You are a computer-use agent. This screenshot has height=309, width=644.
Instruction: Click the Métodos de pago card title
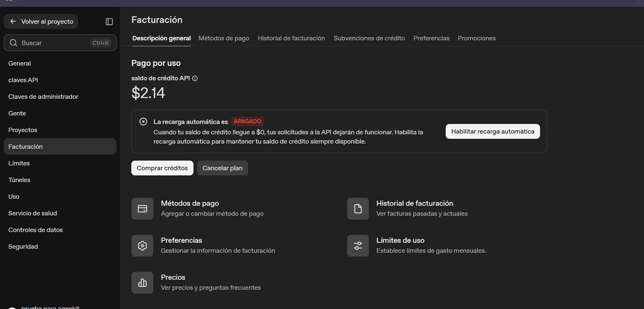190,204
